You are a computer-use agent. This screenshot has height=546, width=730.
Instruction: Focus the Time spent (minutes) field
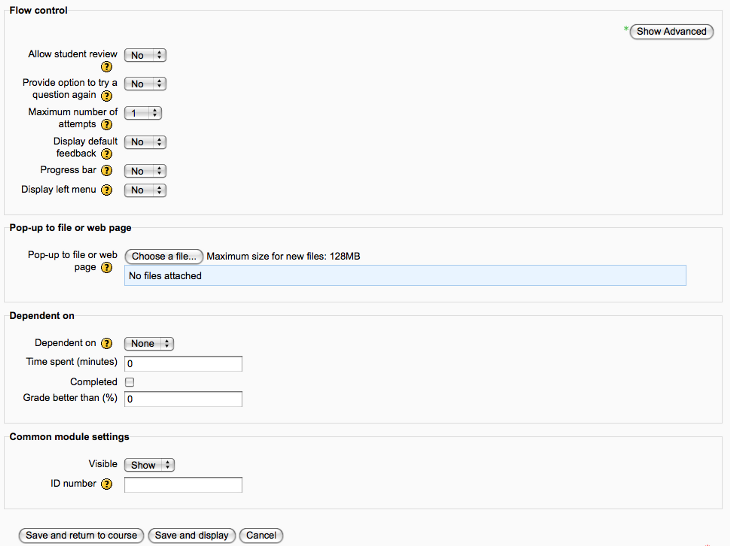pos(183,364)
